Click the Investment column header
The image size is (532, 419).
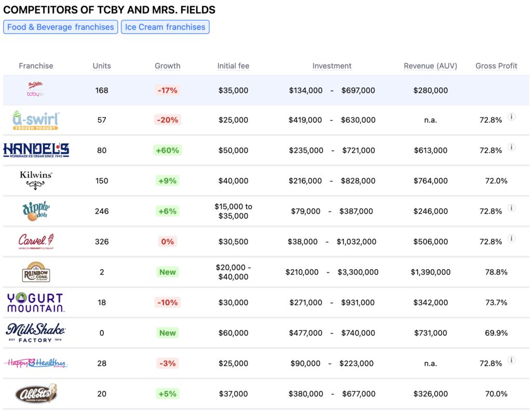(332, 66)
